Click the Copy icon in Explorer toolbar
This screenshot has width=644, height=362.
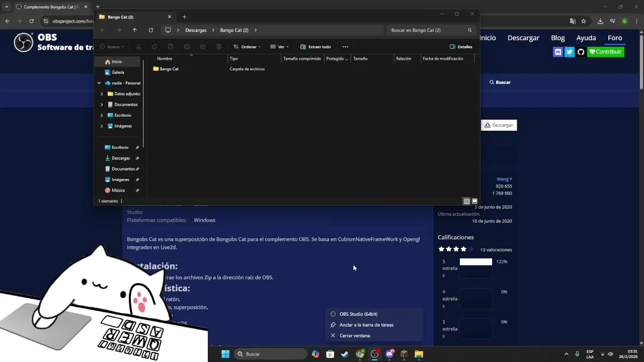(154, 47)
